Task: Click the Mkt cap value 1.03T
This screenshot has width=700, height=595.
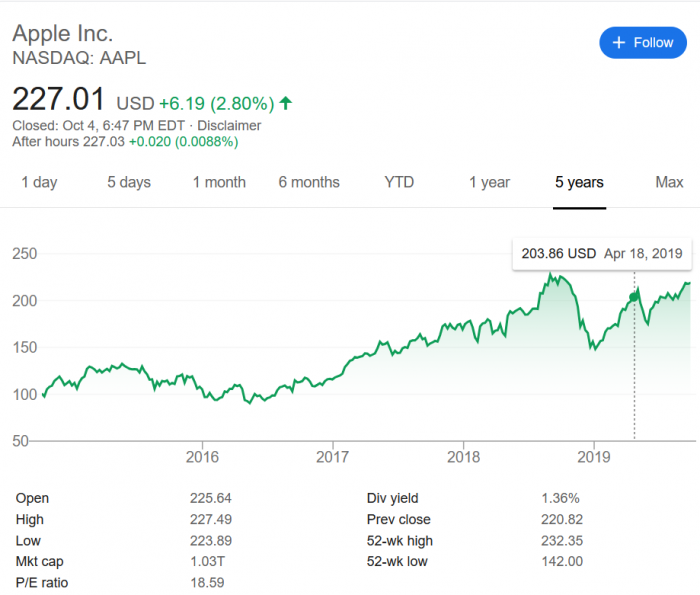Action: coord(206,562)
